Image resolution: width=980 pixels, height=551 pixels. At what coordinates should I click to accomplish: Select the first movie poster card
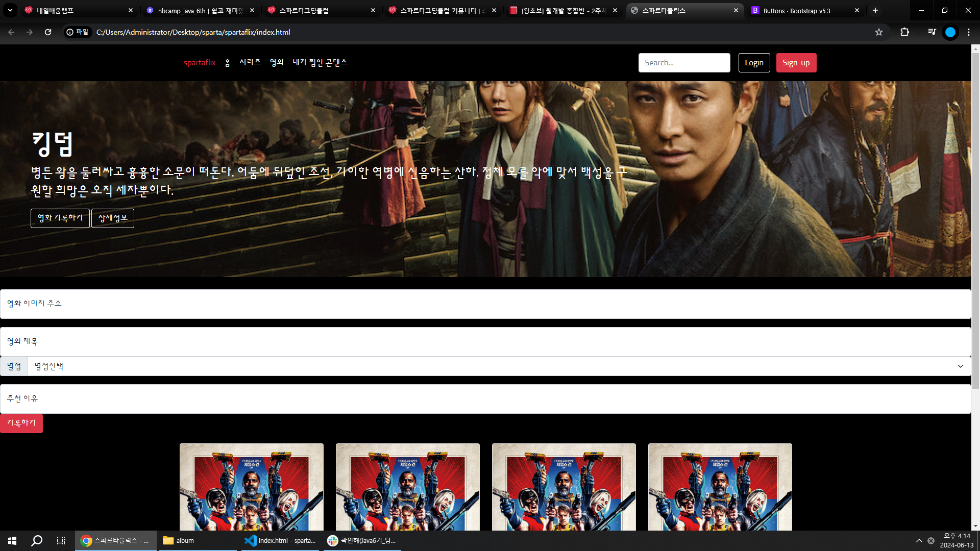[x=252, y=487]
